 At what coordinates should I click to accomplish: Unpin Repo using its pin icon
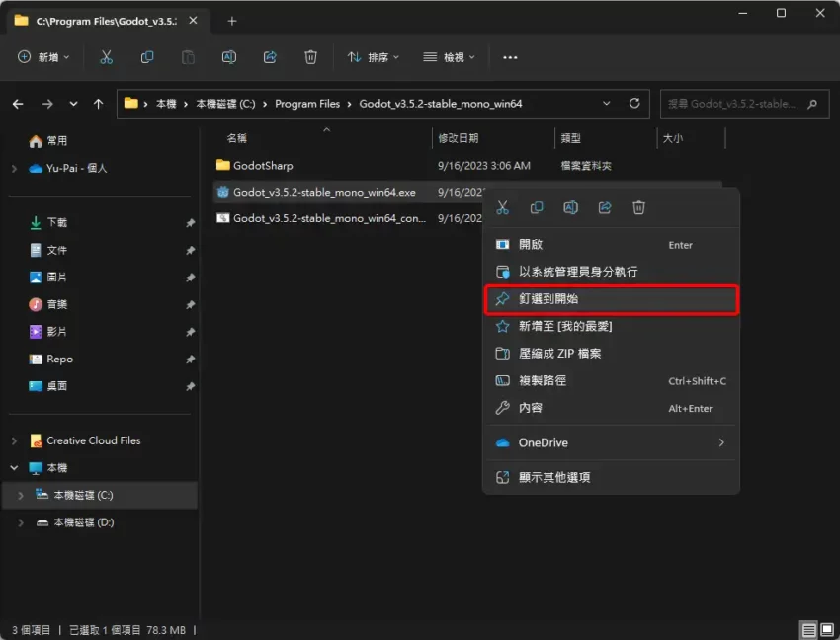coord(190,360)
